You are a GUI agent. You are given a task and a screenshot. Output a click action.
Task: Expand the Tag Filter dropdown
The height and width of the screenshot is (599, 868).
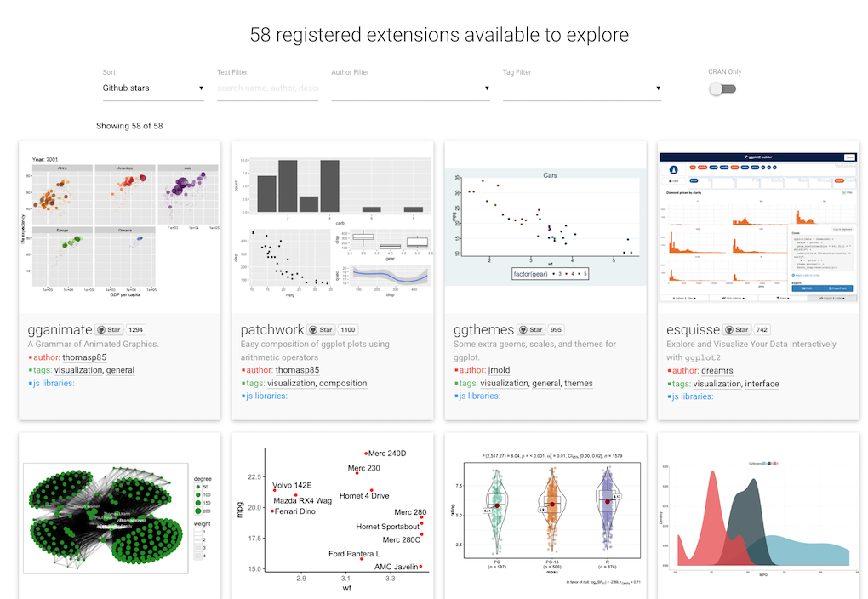pyautogui.click(x=582, y=88)
